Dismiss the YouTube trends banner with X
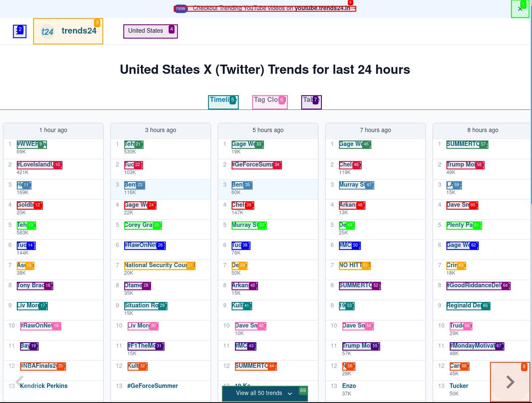The image size is (532, 403). point(520,9)
